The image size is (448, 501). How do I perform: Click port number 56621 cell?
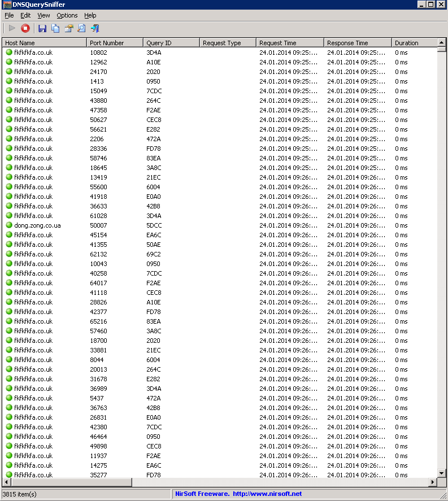pos(98,129)
